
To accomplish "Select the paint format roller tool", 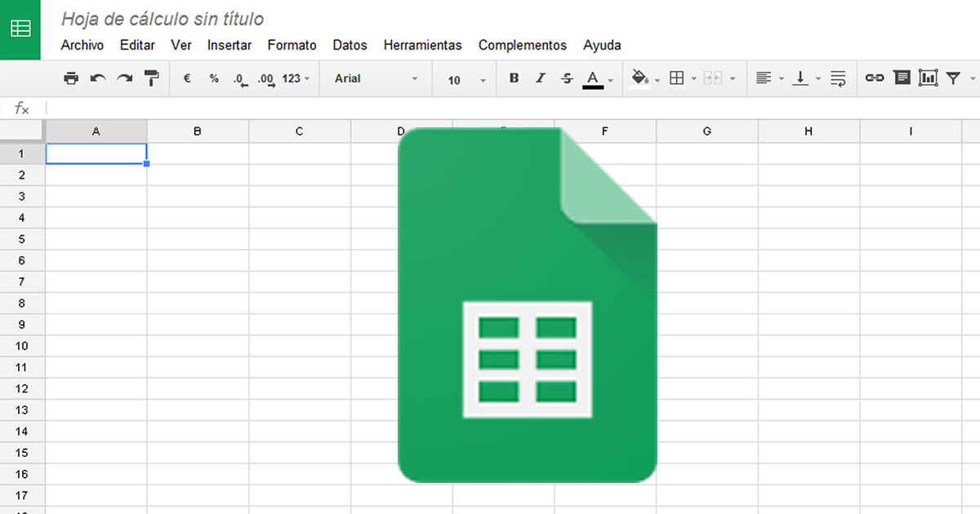I will (152, 78).
